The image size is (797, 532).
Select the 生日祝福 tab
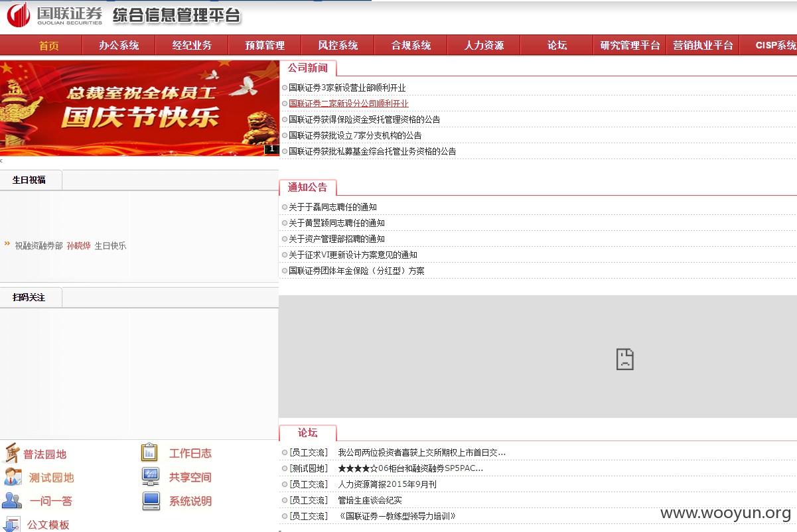click(31, 180)
